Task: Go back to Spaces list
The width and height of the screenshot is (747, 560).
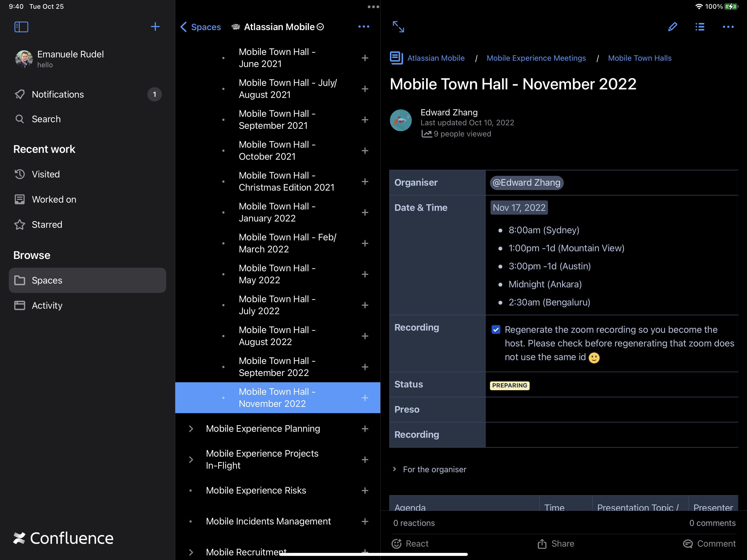Action: [x=201, y=27]
